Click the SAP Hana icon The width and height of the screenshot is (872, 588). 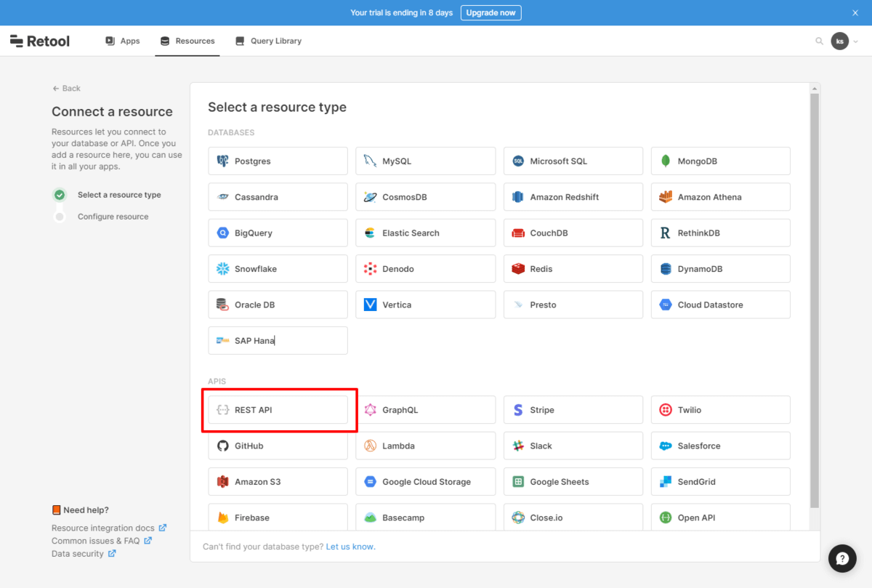222,340
